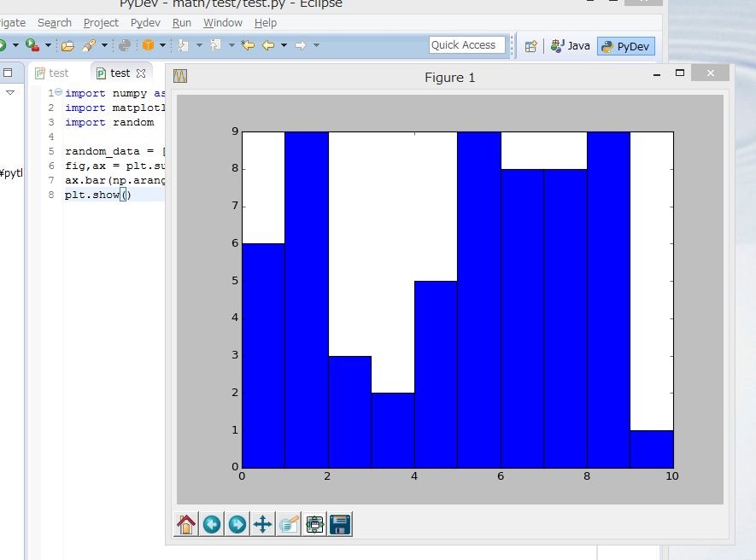Open the configure subplots tool
The image size is (756, 560).
(314, 524)
